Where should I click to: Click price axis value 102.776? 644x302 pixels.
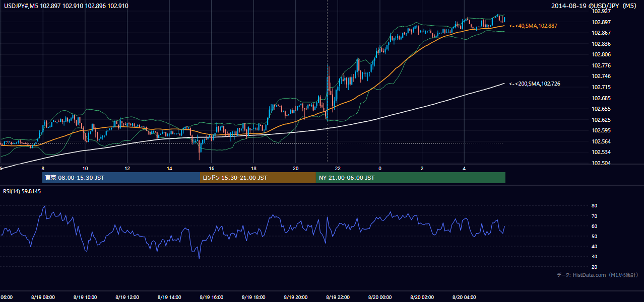pyautogui.click(x=601, y=65)
